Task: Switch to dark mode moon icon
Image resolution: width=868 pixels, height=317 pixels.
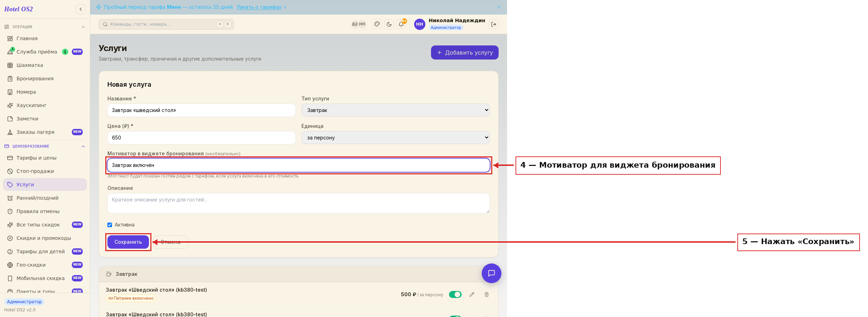Action: click(389, 24)
